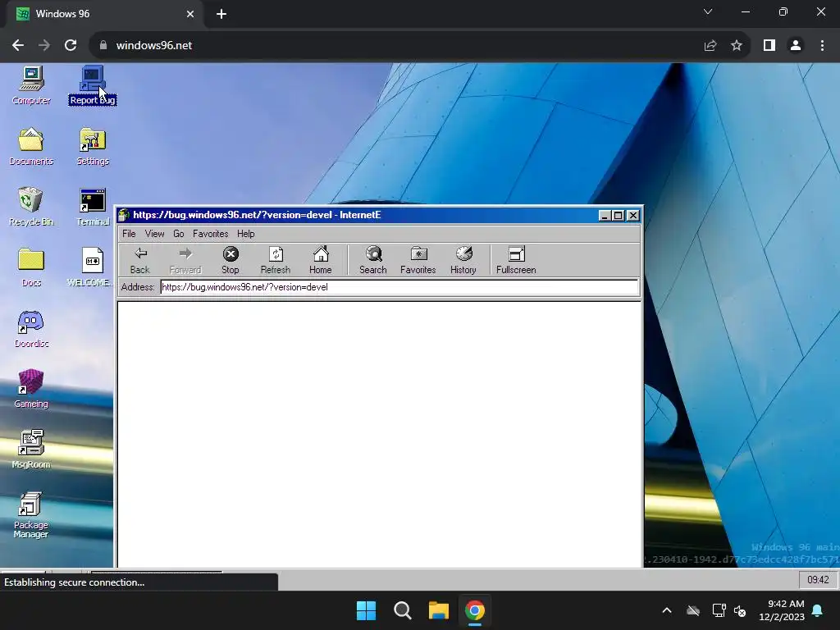Screen dimensions: 840x630
Task: Maximize the InternetE window
Action: coord(619,216)
